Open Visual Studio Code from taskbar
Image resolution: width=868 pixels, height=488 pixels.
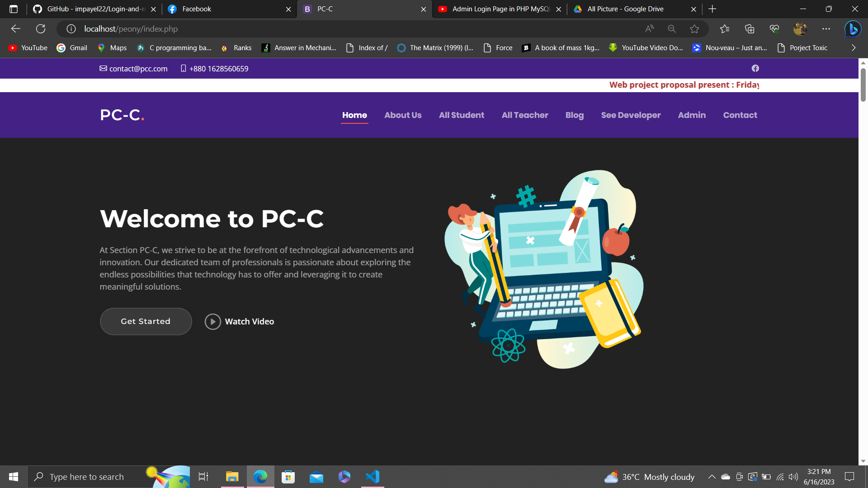pos(373,477)
